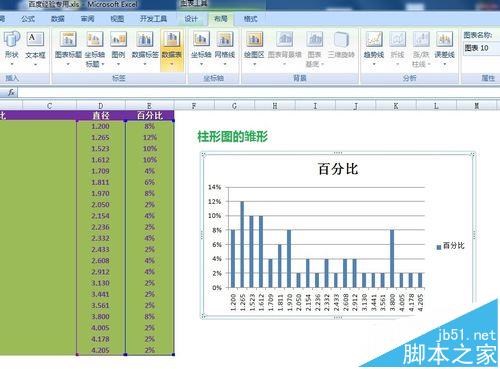500x369 pixels.
Task: Click into the formula bar
Action: pyautogui.click(x=259, y=92)
